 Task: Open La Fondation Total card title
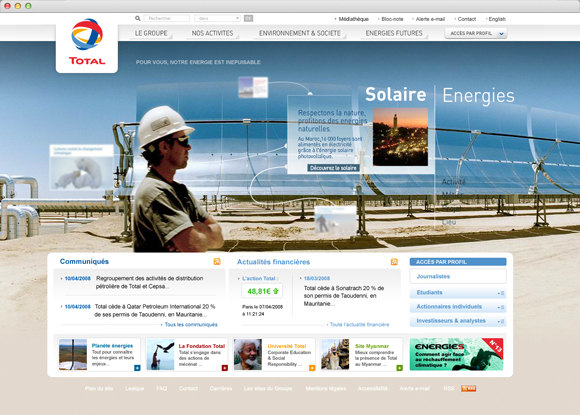pyautogui.click(x=202, y=346)
